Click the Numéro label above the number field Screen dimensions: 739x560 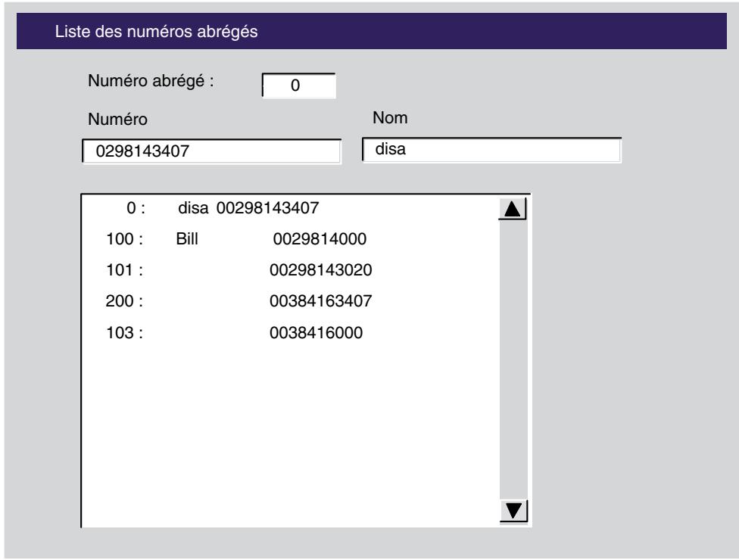tap(118, 119)
